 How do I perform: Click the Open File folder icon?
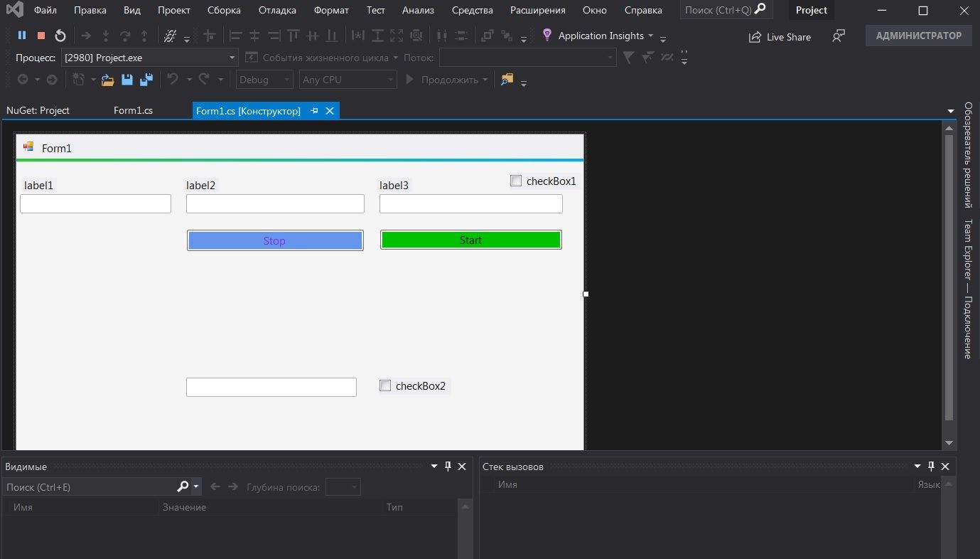point(108,80)
